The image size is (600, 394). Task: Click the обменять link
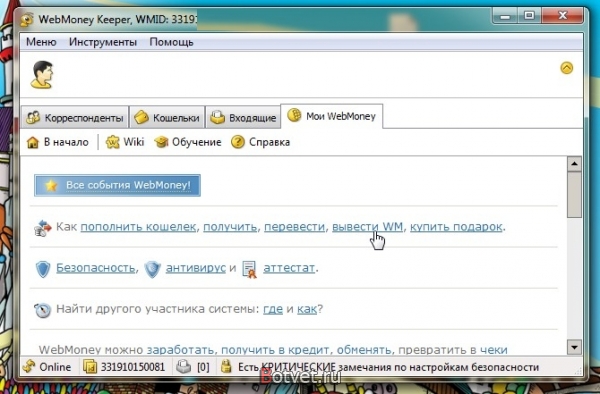click(364, 350)
